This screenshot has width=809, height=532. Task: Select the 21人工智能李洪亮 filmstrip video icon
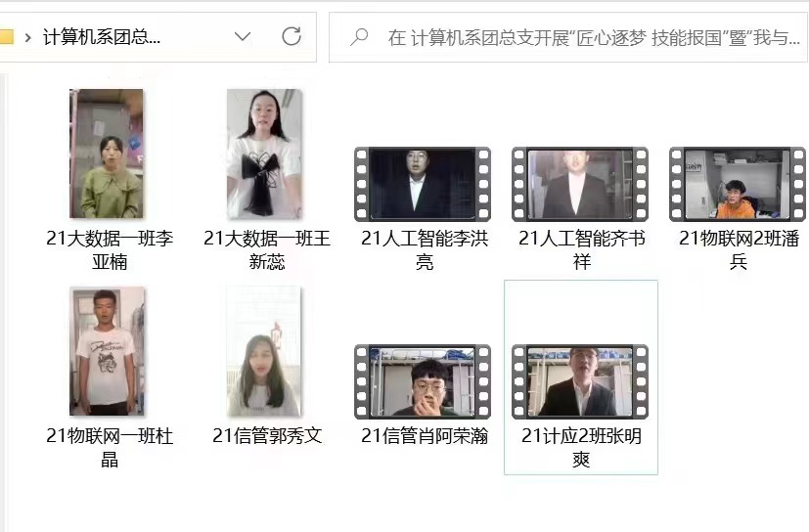coord(423,184)
